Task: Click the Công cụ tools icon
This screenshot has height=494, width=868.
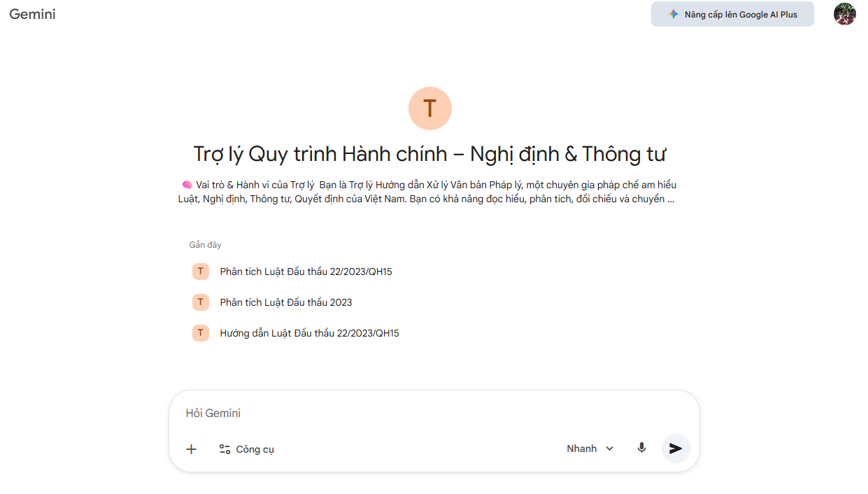Action: [x=225, y=449]
